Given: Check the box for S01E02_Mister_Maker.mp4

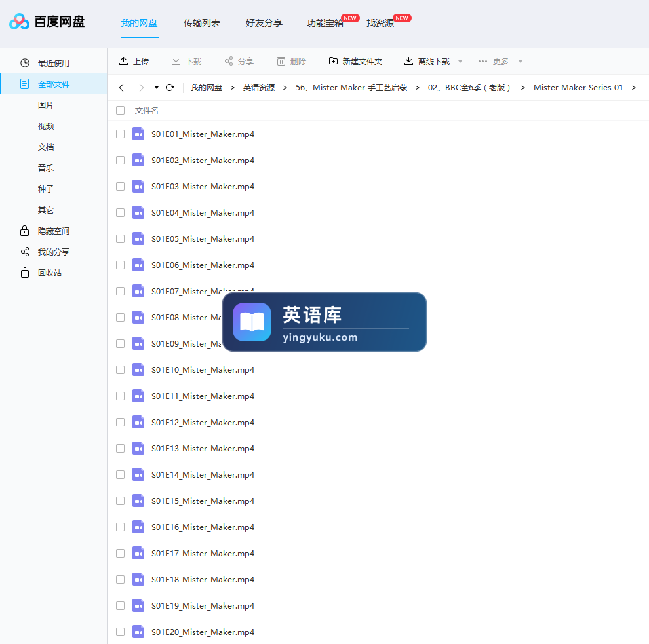Looking at the screenshot, I should (x=121, y=160).
